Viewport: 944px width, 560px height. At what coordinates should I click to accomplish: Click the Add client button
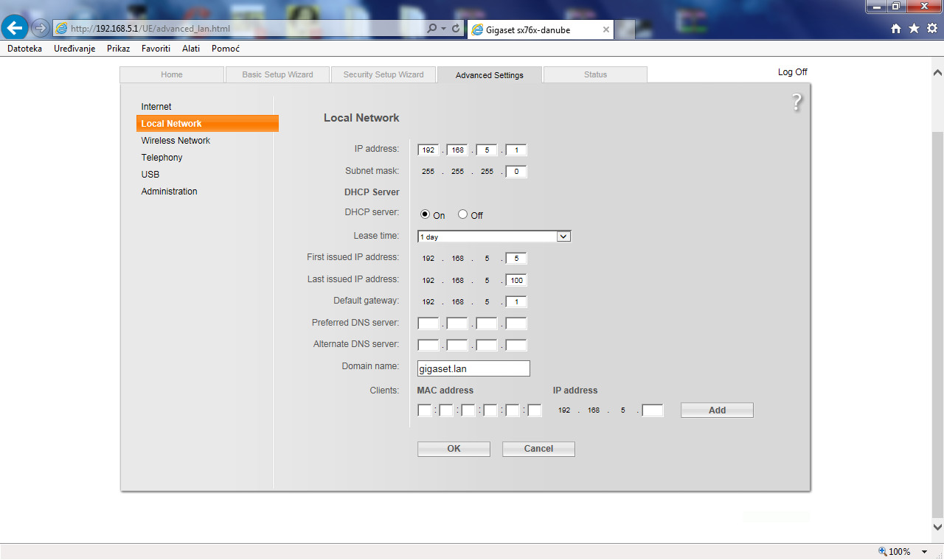pyautogui.click(x=717, y=410)
